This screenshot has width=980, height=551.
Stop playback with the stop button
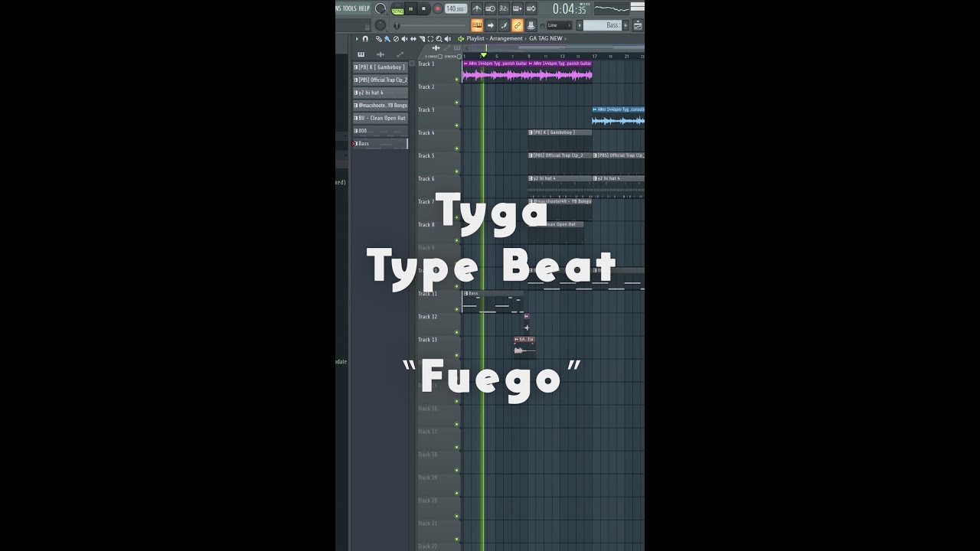pos(423,8)
